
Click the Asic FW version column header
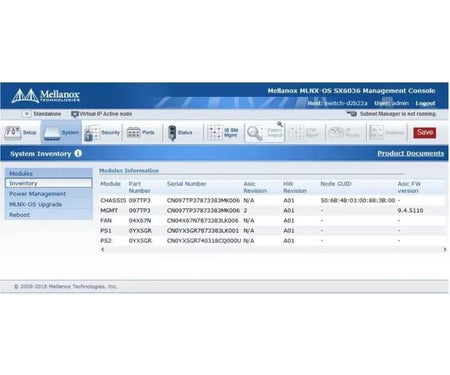point(409,187)
